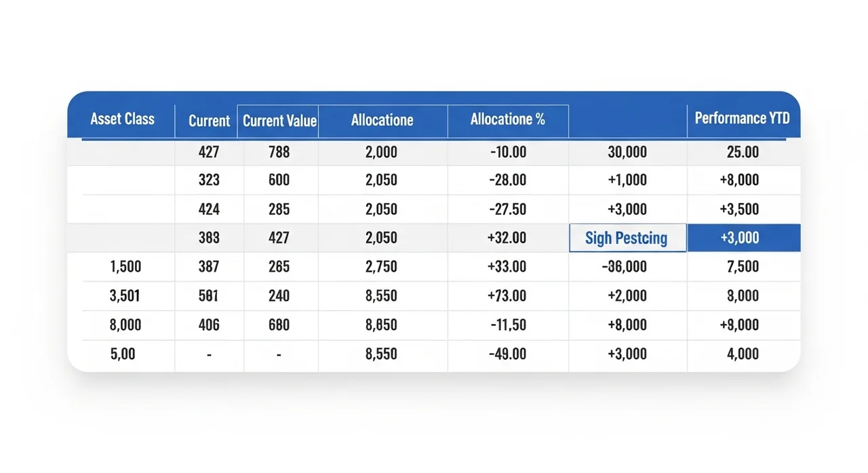Click the -36,000 value cell
868x473 pixels.
pos(624,266)
